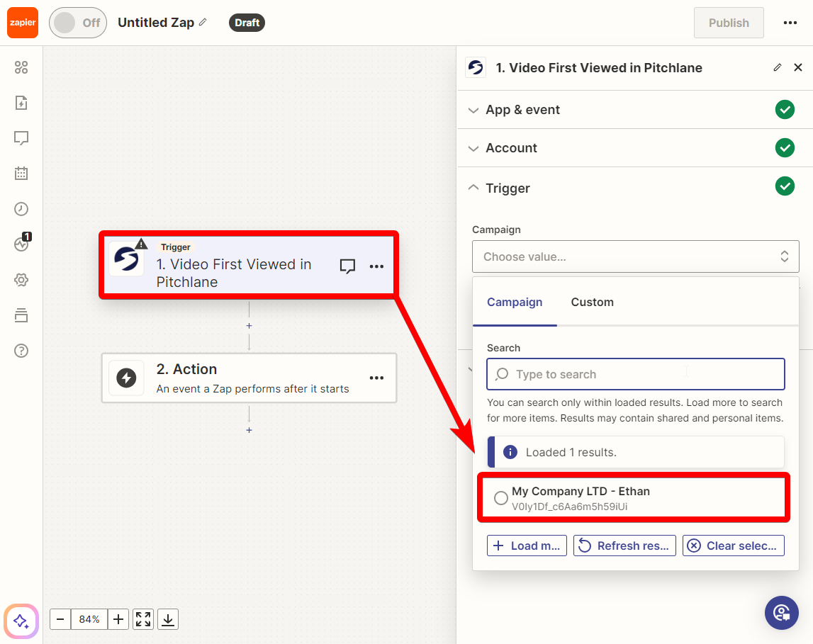Click the Draft status badge

click(247, 23)
